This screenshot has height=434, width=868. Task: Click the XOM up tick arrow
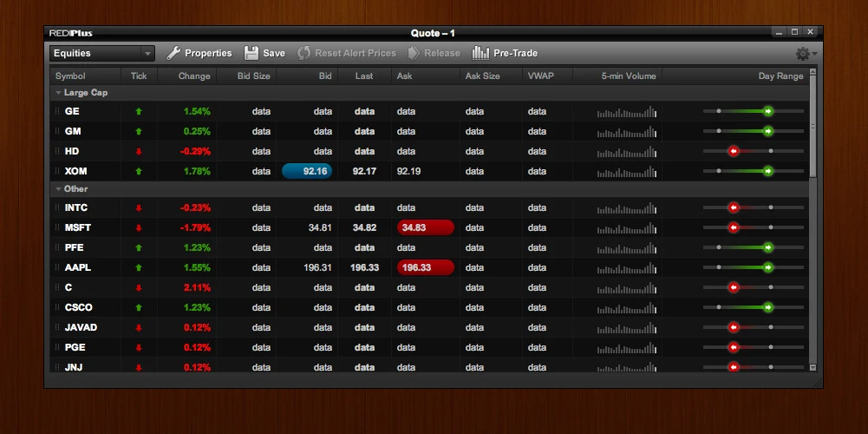click(x=139, y=171)
